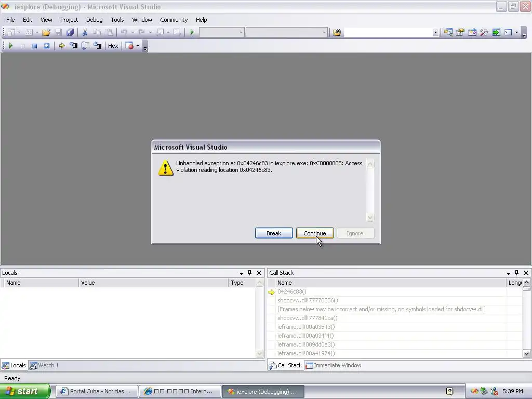Open the Community menu
The width and height of the screenshot is (532, 399).
point(174,20)
